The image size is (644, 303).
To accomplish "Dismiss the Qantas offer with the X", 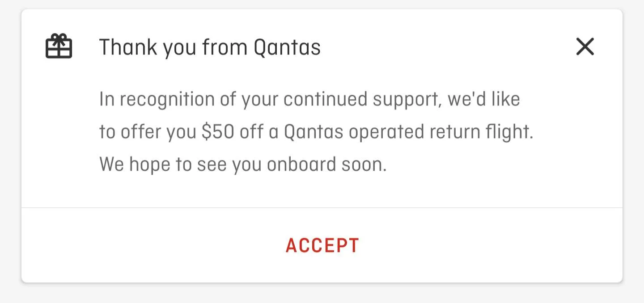I will [585, 46].
